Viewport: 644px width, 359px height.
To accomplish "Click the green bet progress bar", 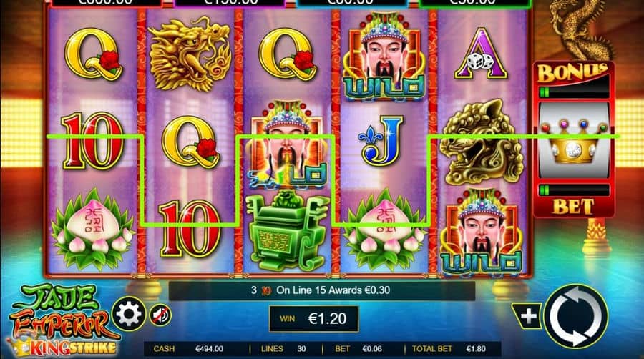I will coord(574,190).
